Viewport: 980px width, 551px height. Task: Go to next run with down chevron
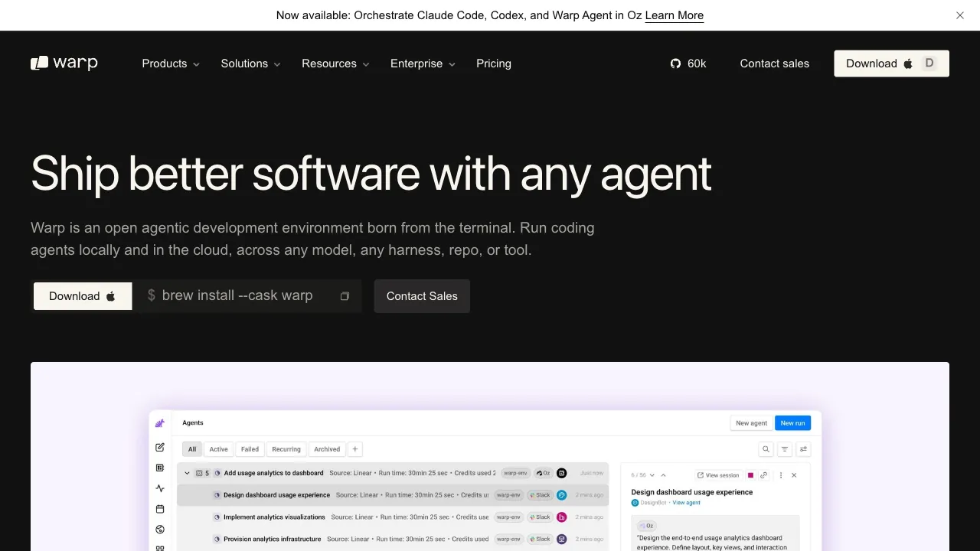click(x=652, y=475)
